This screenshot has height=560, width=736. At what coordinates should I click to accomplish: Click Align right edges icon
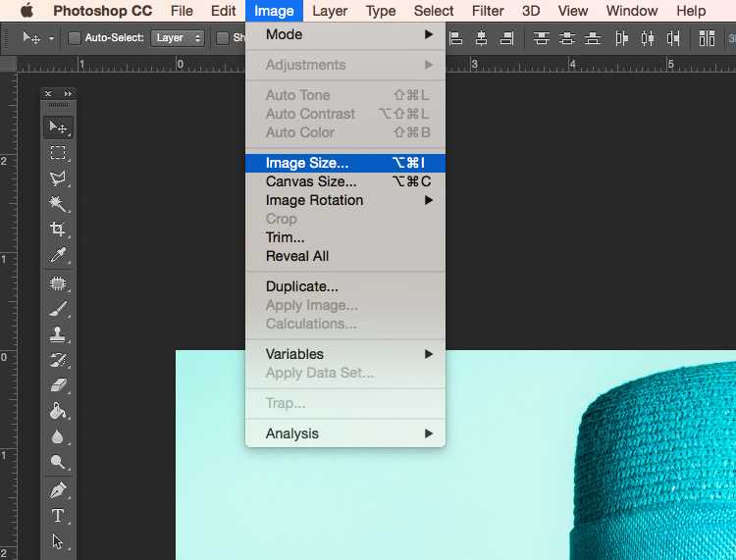[506, 38]
